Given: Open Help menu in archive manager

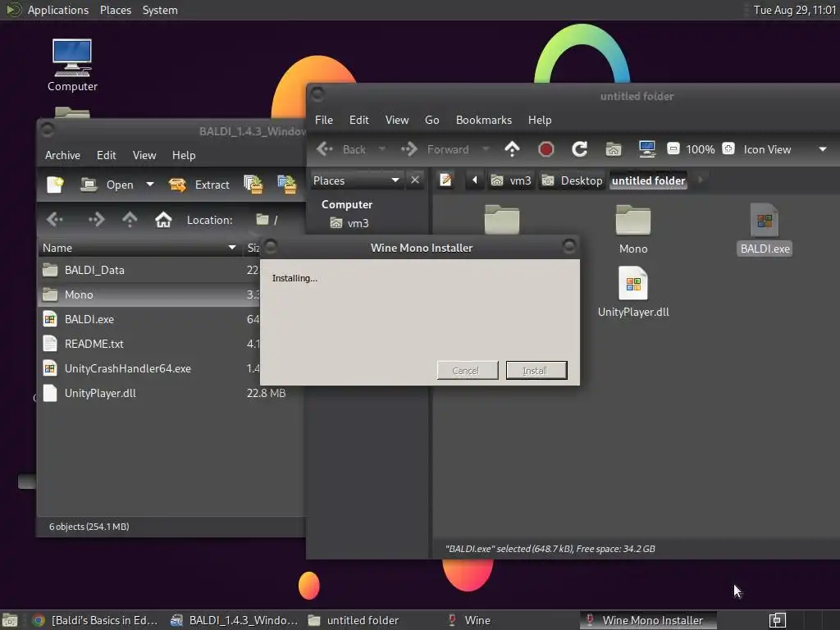Looking at the screenshot, I should (x=184, y=155).
